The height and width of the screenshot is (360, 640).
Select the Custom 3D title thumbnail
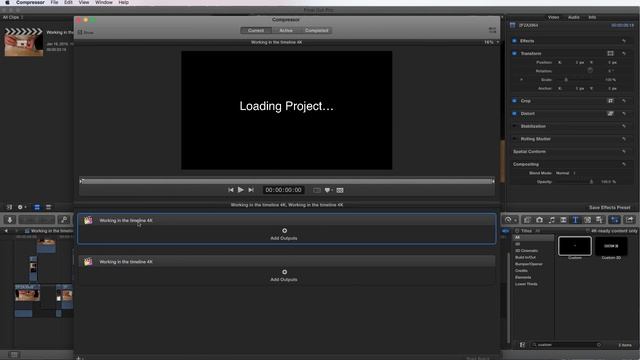click(611, 246)
